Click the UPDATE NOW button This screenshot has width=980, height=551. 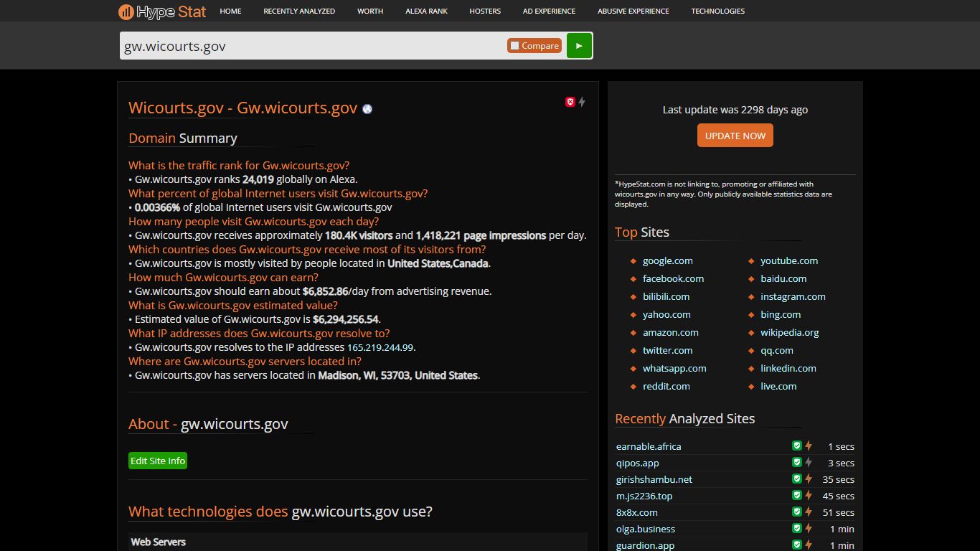735,136
